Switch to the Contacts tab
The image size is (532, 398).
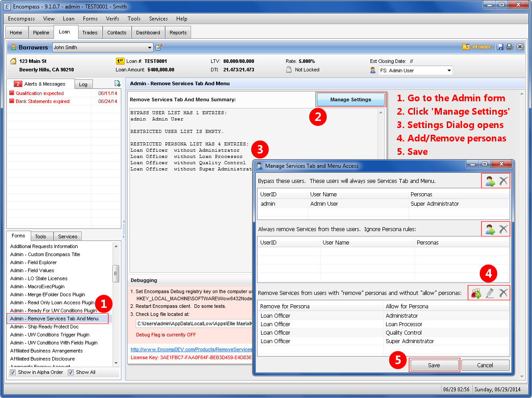(x=117, y=33)
